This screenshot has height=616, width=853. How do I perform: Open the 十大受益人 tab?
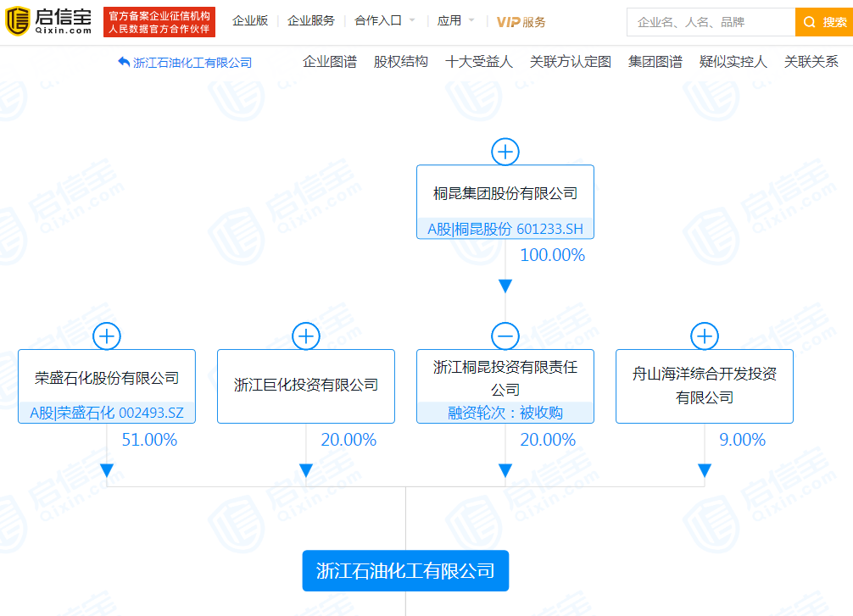479,62
